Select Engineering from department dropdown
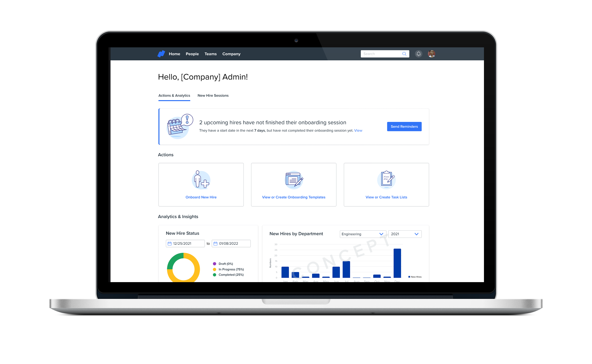 (x=361, y=234)
